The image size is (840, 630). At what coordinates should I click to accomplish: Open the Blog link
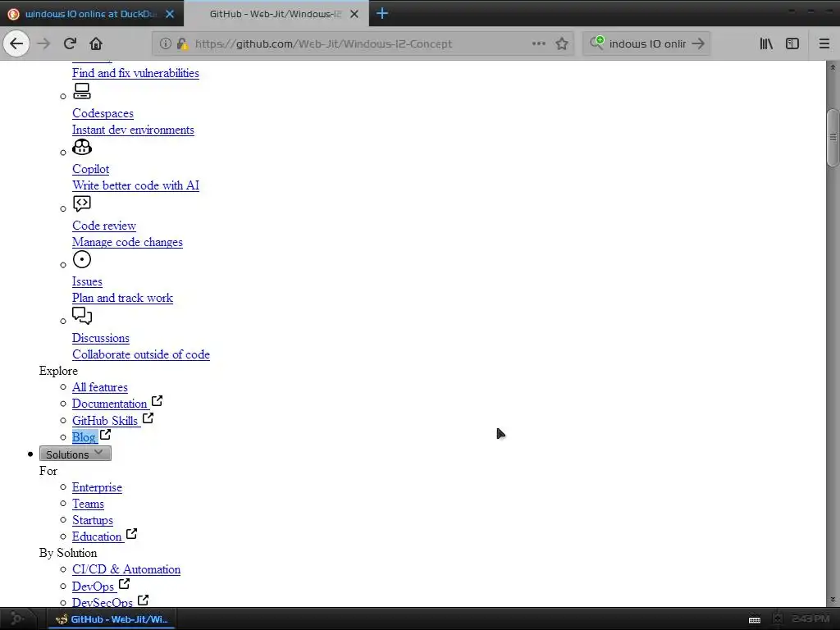tap(84, 437)
